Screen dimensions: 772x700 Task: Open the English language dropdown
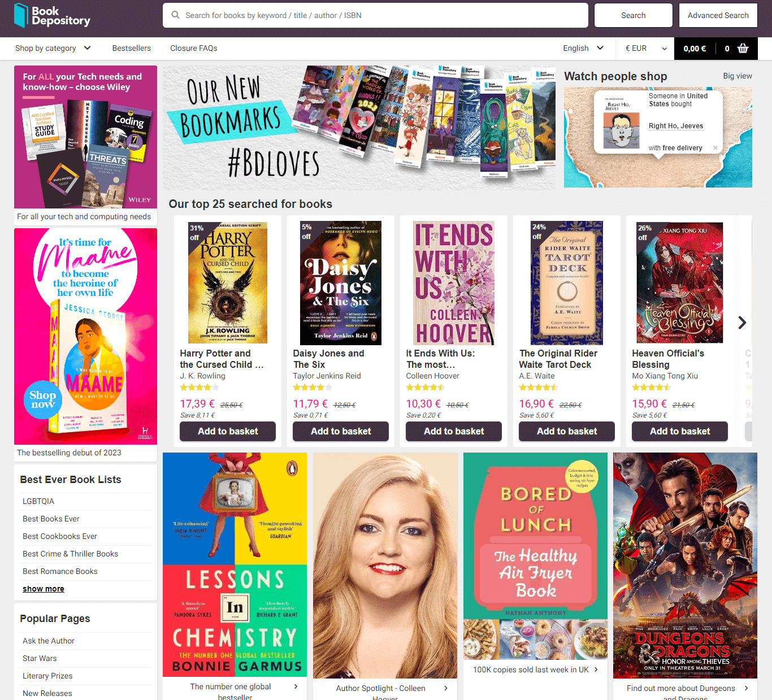[583, 49]
